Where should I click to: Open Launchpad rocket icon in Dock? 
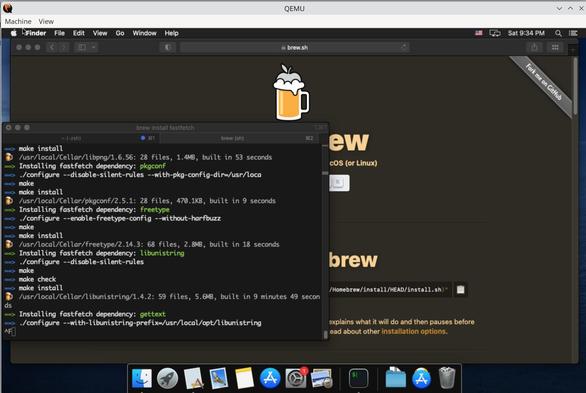(167, 378)
